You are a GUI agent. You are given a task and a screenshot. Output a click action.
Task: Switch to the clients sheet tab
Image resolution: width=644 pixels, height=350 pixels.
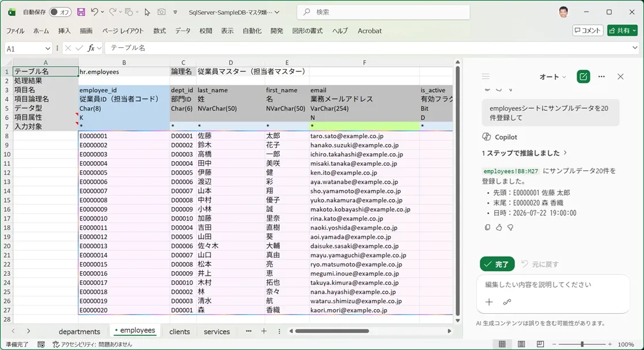(180, 332)
